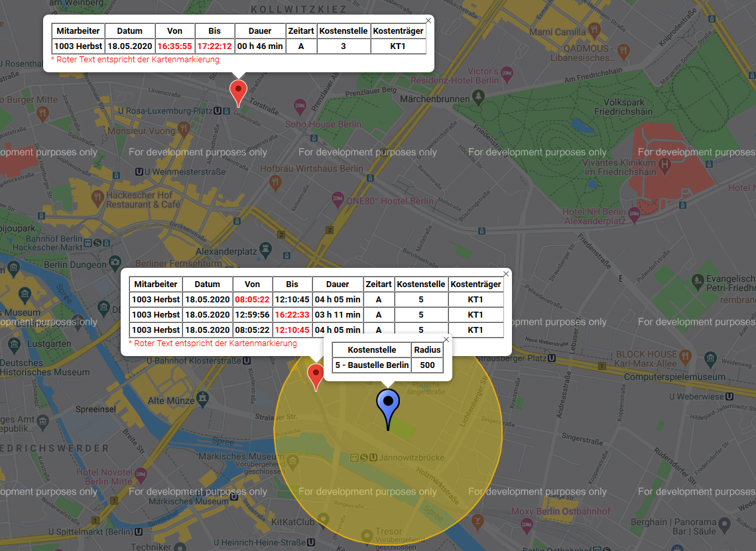The width and height of the screenshot is (756, 551).
Task: Click the Soho House Berlin hotel icon
Action: [x=299, y=106]
